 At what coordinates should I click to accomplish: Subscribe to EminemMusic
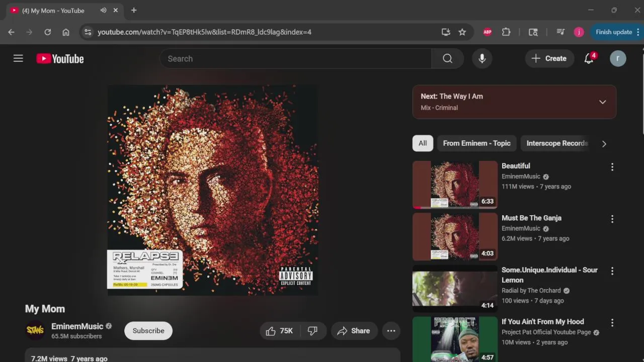(148, 331)
